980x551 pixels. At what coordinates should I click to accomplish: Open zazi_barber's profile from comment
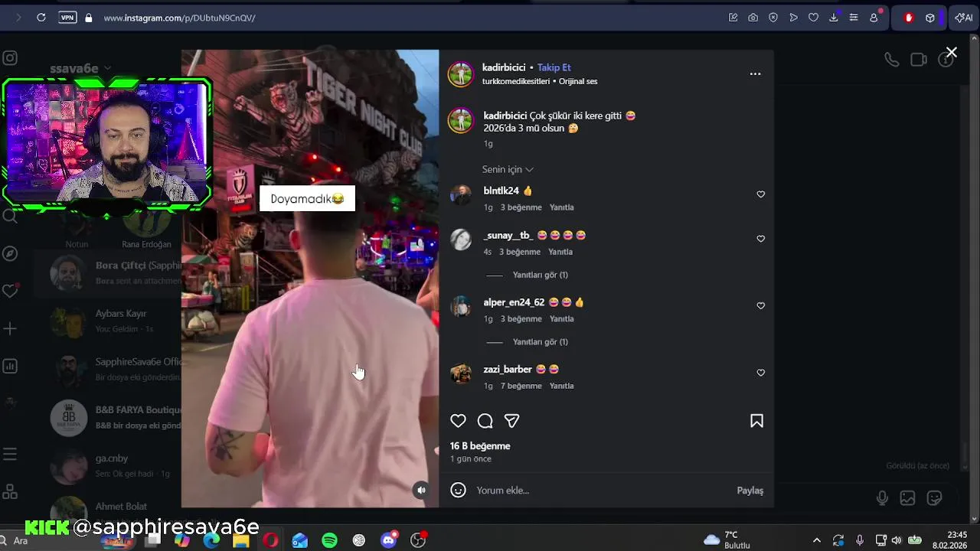507,370
